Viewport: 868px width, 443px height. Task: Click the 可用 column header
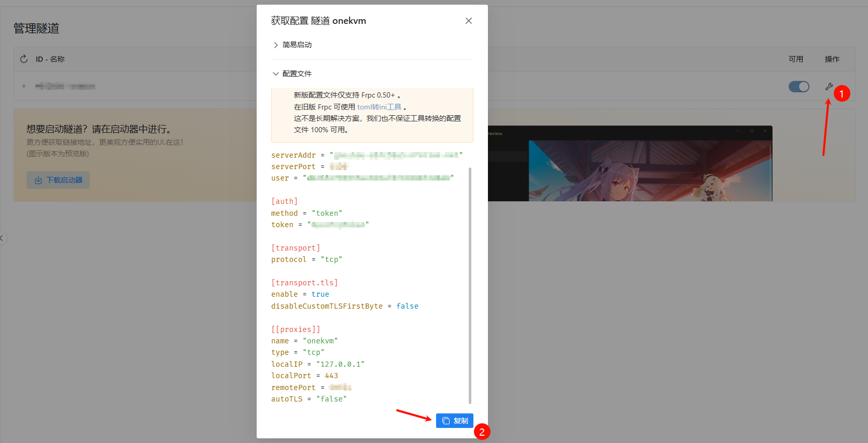pyautogui.click(x=795, y=59)
